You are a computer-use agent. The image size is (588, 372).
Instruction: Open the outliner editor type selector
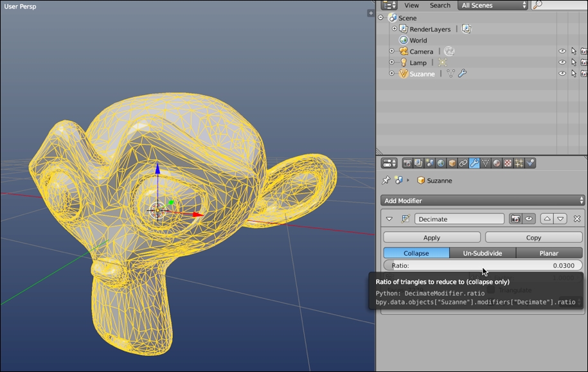point(389,5)
